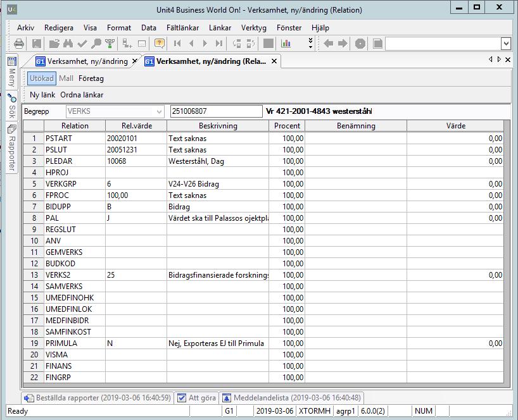Viewport: 518px width, 420px height.
Task: Click the round circle toolbar icon
Action: pyautogui.click(x=360, y=44)
